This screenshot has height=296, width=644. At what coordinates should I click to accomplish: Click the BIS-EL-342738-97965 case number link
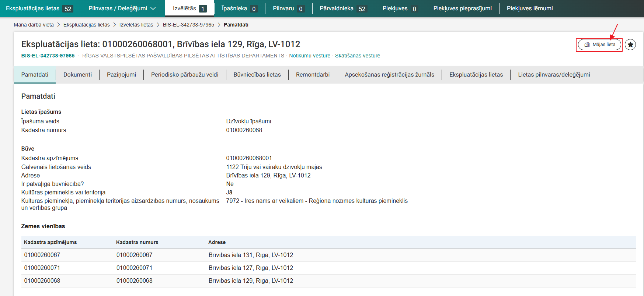48,56
